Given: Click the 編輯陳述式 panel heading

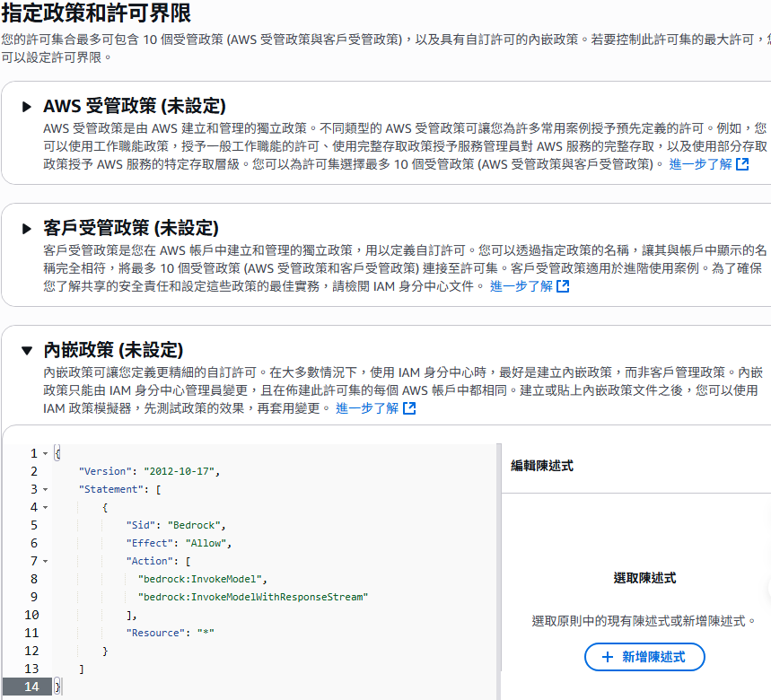Looking at the screenshot, I should (x=542, y=466).
